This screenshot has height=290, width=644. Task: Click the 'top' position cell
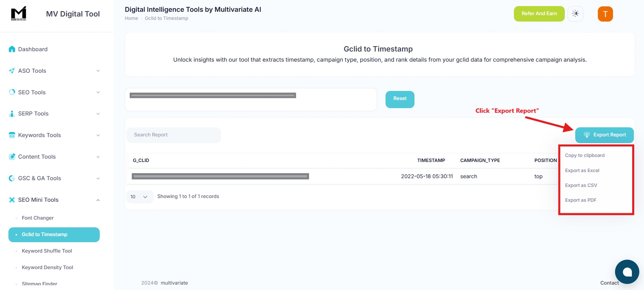539,176
